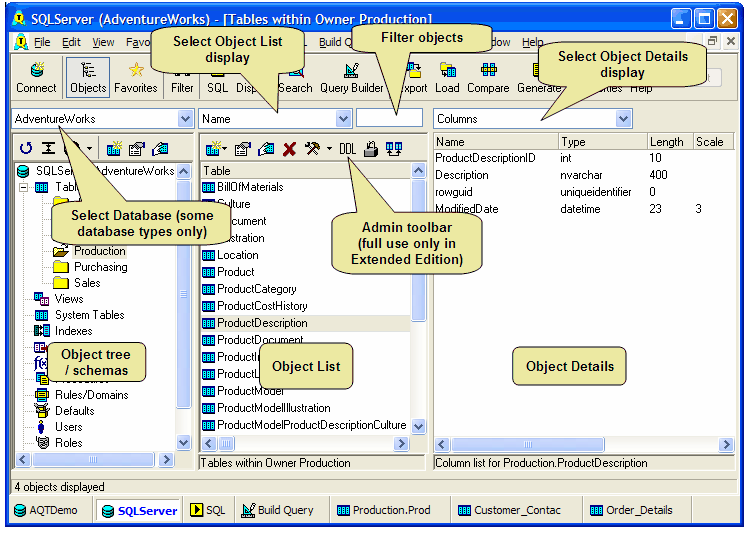Click the object list vertical scrollbar thumb
Viewport: 749px width, 533px height.
point(418,250)
